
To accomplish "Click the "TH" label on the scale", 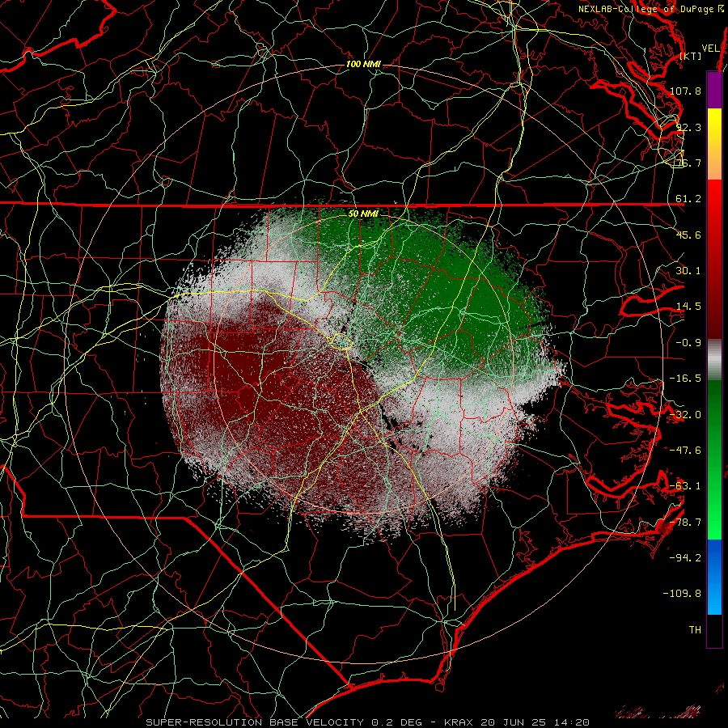I will click(695, 630).
